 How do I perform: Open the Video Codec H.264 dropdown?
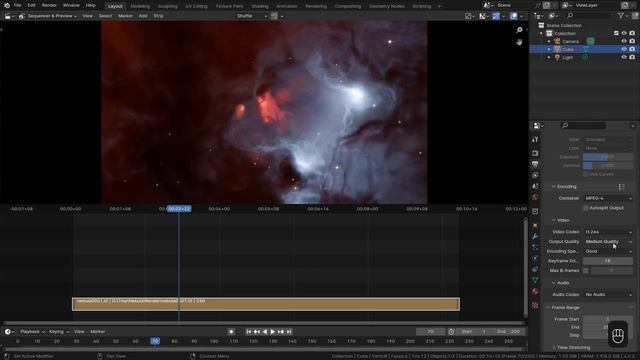(608, 232)
